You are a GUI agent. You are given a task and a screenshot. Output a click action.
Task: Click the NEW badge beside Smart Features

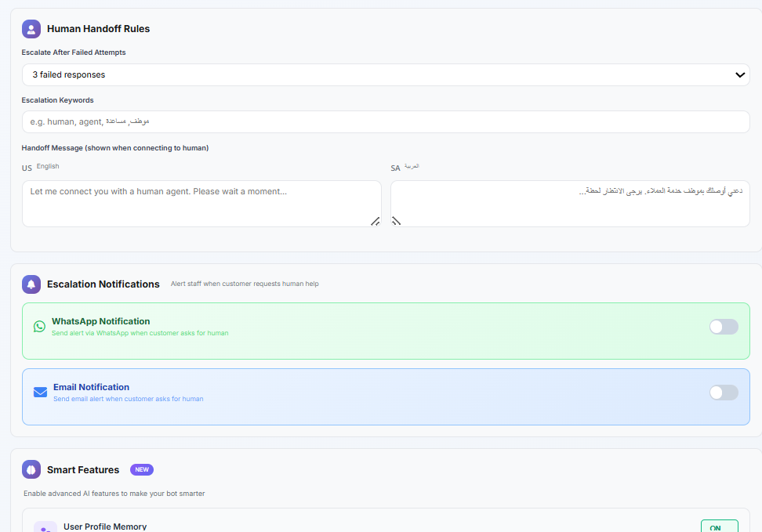point(142,470)
